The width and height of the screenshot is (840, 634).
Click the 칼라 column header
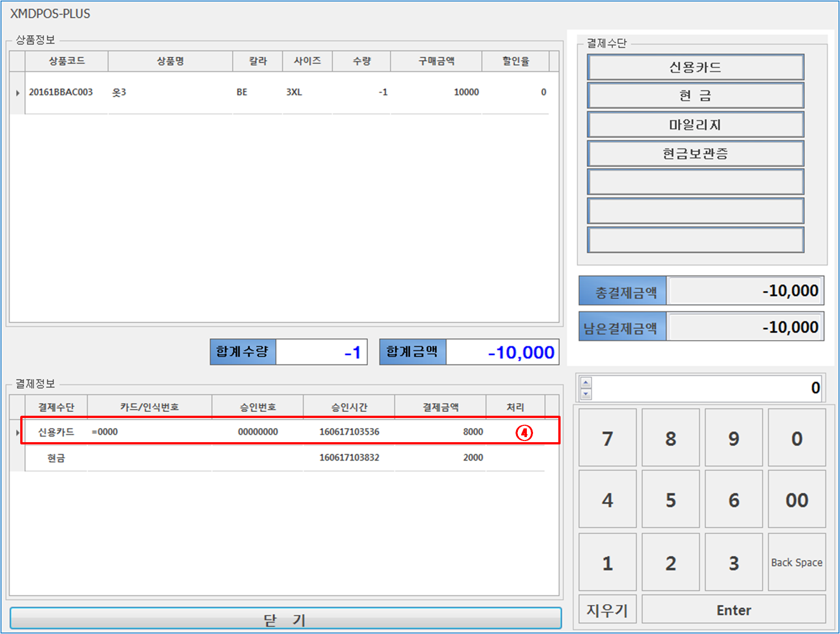pos(258,61)
